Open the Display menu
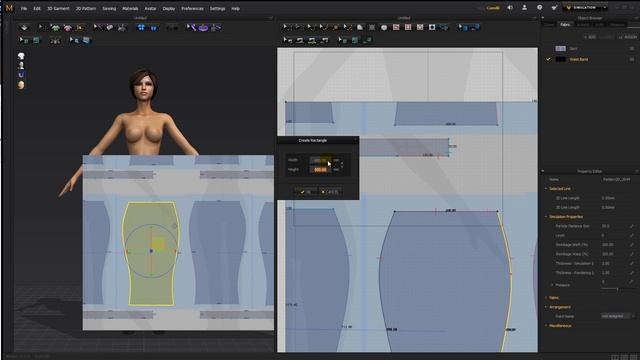Screen dimensions: 640x360 point(169,9)
